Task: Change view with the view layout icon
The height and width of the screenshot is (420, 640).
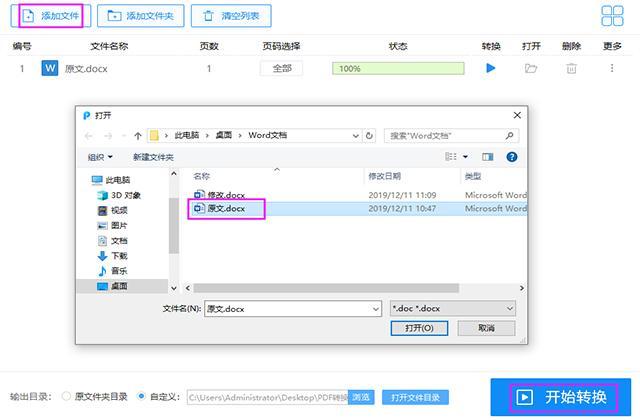Action: (x=451, y=157)
